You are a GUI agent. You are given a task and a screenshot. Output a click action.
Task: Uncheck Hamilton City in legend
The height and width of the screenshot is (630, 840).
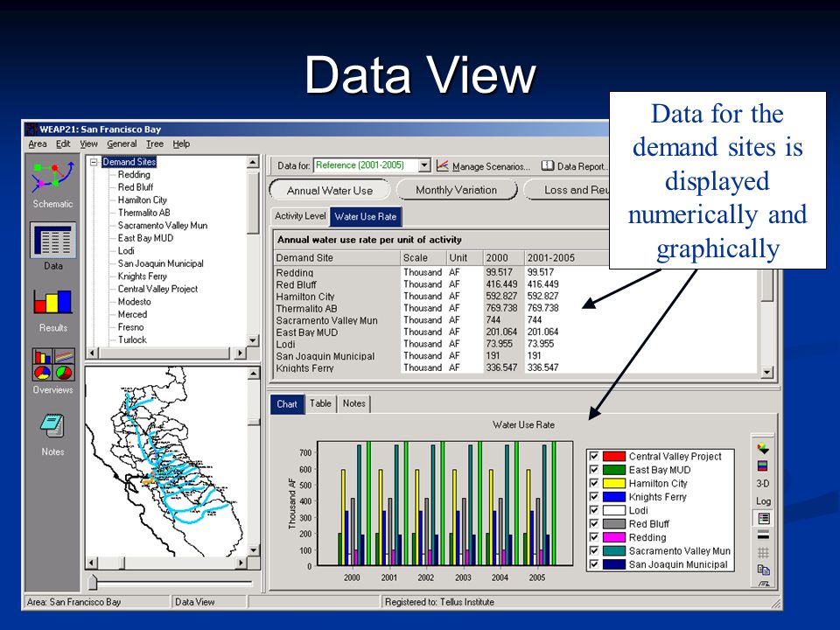click(x=593, y=483)
